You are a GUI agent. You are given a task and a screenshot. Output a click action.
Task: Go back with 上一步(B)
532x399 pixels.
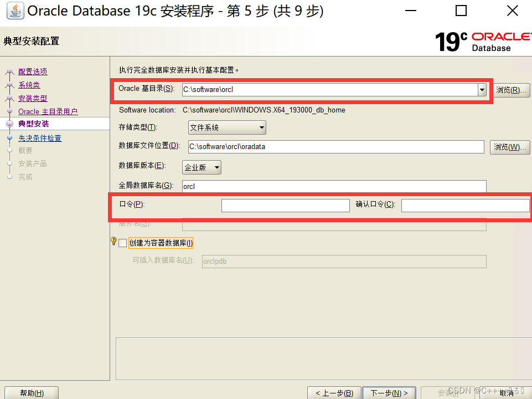point(334,393)
